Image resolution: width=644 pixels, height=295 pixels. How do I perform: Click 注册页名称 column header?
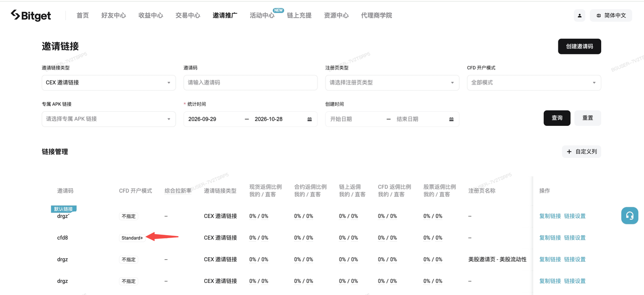pos(481,191)
